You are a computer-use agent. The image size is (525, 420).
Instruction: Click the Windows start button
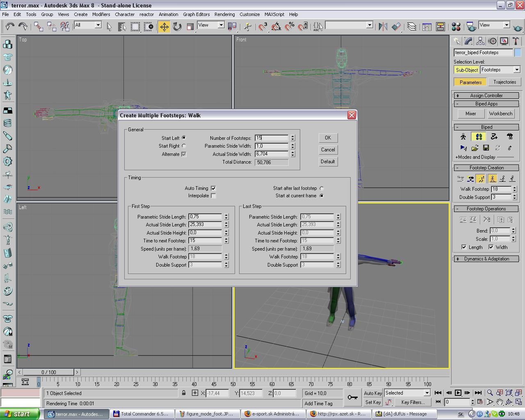pos(20,414)
